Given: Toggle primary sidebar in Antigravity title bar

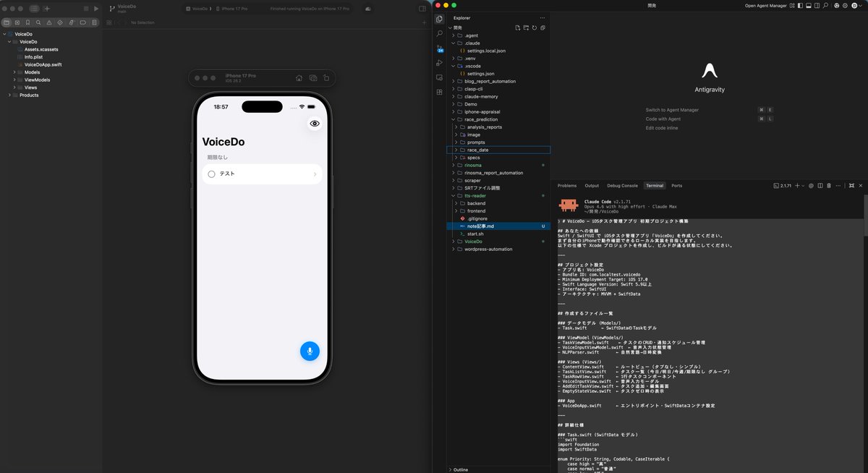Looking at the screenshot, I should (x=800, y=6).
